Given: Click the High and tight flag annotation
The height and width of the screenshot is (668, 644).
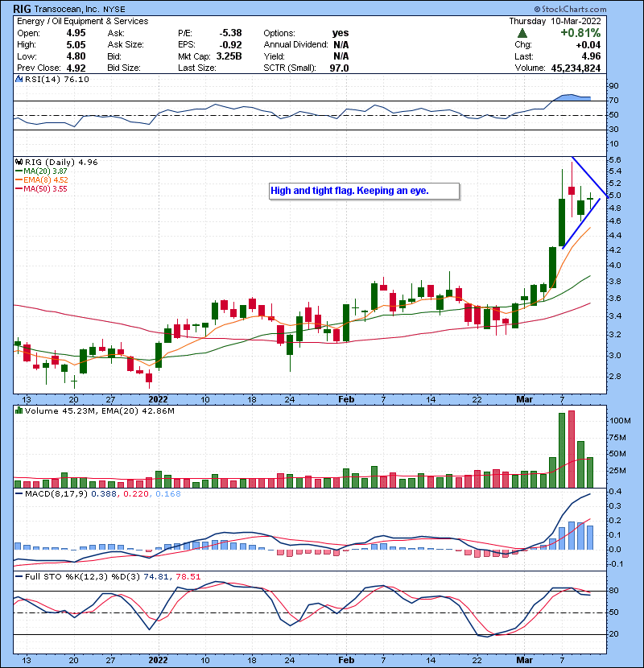Looking at the screenshot, I should [365, 191].
